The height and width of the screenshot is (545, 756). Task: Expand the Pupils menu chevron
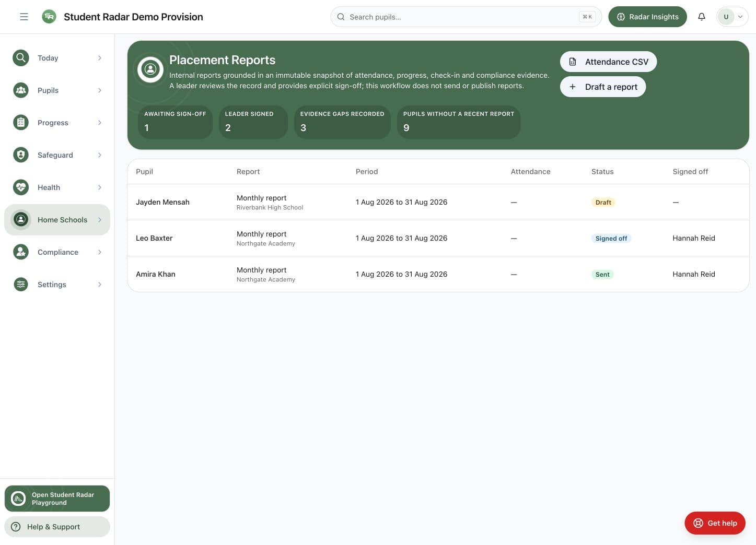coord(99,90)
